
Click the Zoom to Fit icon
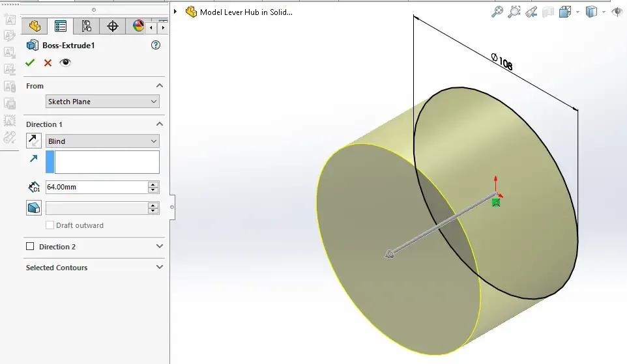click(497, 12)
